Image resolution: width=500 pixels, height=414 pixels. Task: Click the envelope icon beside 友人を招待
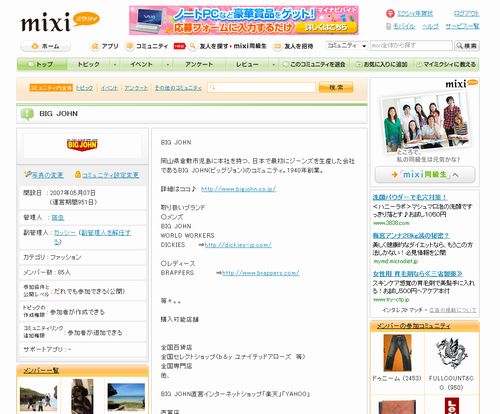click(x=277, y=46)
